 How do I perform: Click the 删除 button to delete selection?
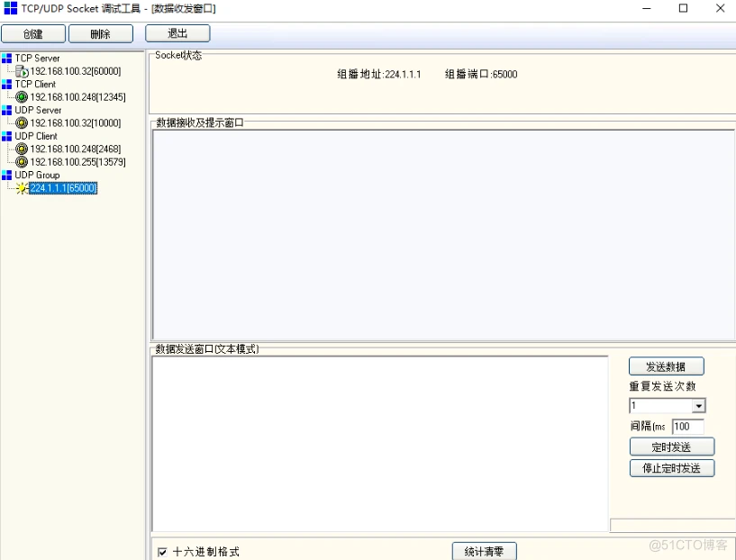click(100, 32)
